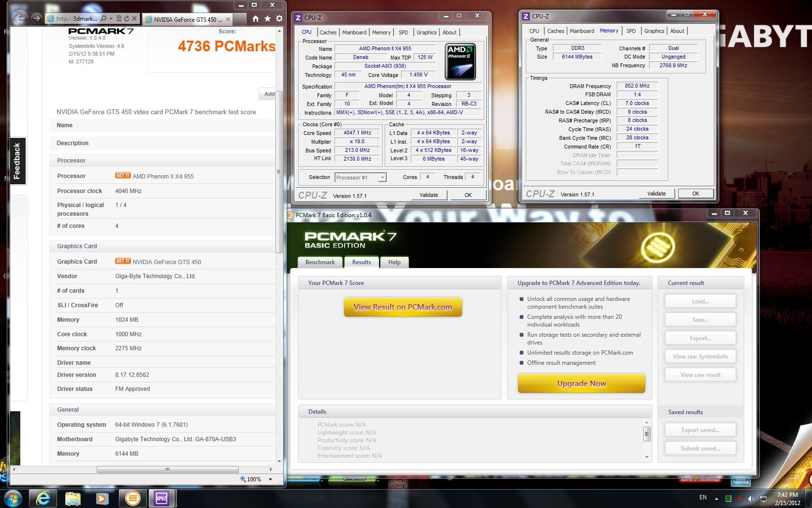The width and height of the screenshot is (812, 508).
Task: Show hidden tray icons with the up arrow
Action: pyautogui.click(x=716, y=498)
